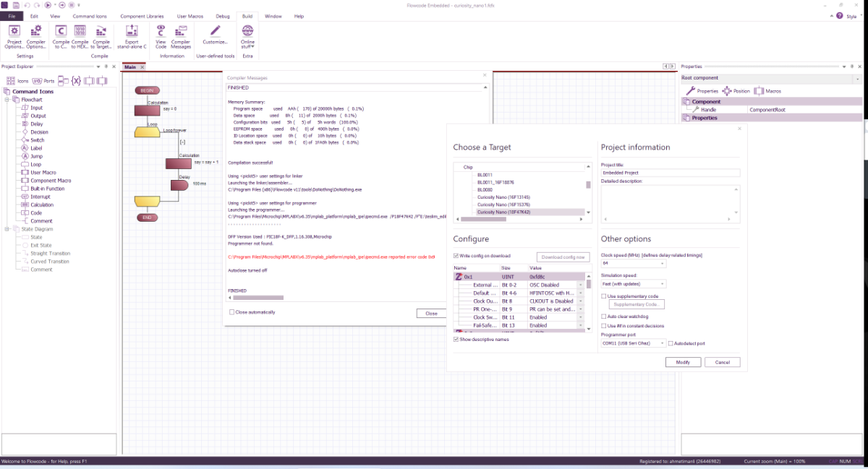Enable Auto clear watchdog checkbox
This screenshot has height=469, width=868.
pyautogui.click(x=604, y=317)
